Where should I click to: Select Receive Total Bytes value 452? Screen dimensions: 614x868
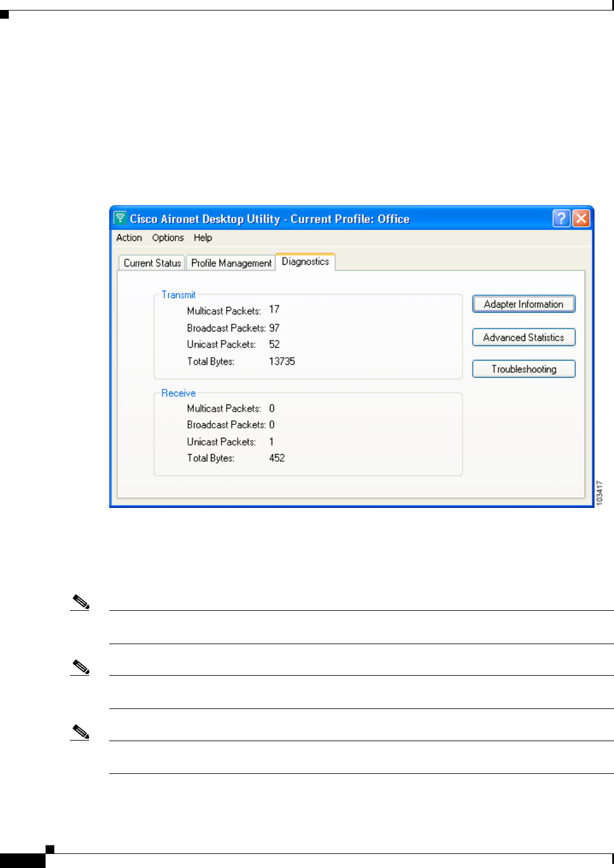coord(277,458)
